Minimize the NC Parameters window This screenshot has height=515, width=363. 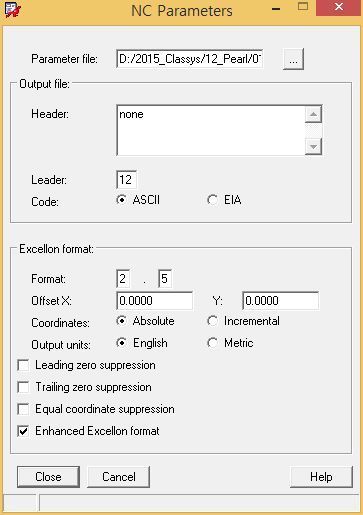[276, 9]
